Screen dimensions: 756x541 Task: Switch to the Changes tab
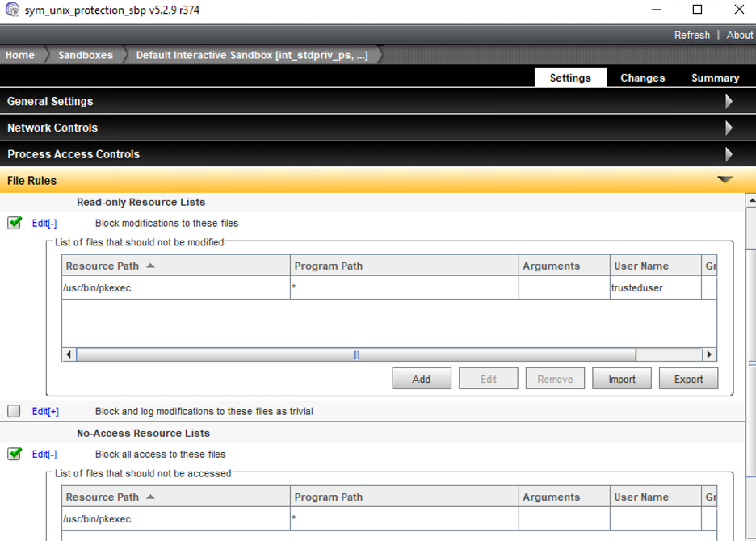tap(642, 78)
